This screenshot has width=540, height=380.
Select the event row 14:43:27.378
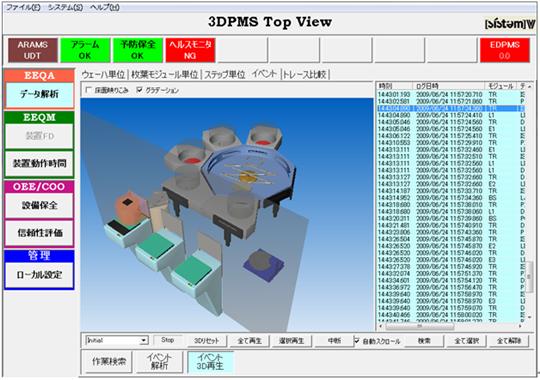(x=450, y=267)
